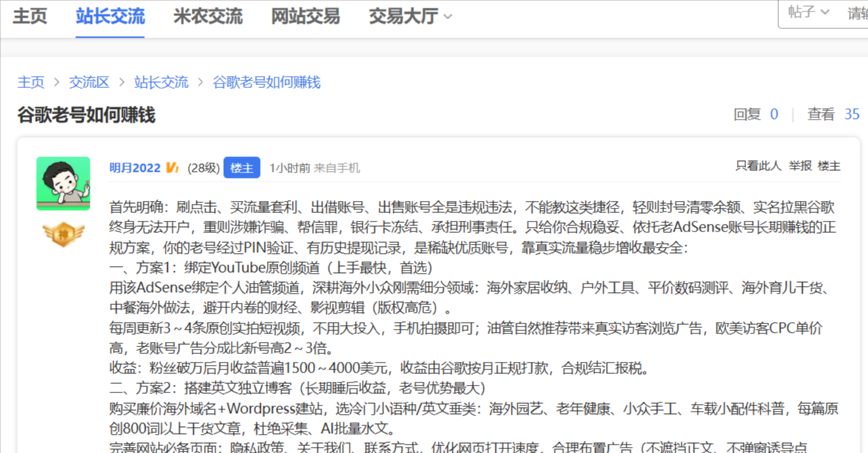Open the 交流区 breadcrumb link
The image size is (868, 453).
(89, 83)
